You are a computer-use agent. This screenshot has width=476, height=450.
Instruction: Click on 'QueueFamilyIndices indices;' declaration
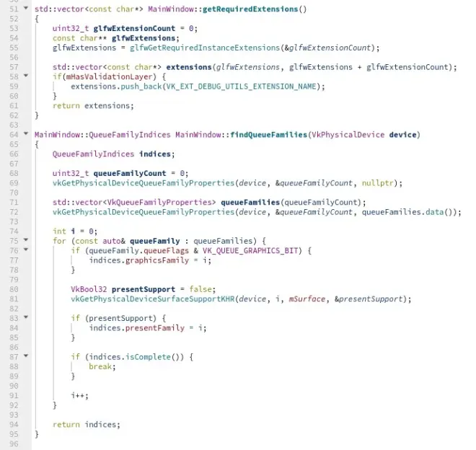(113, 154)
